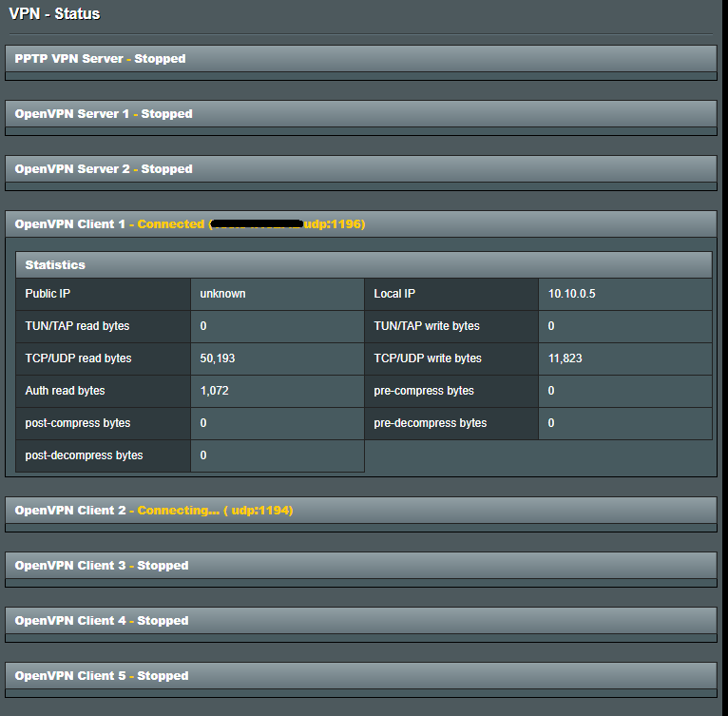Click the TUN/TAP read bytes label
The image size is (728, 716).
[77, 326]
